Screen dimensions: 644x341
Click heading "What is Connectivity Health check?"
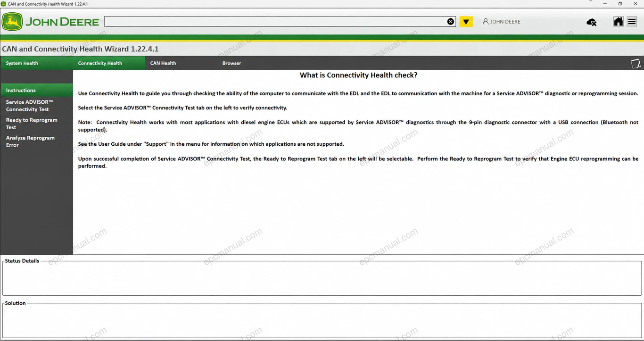click(358, 75)
